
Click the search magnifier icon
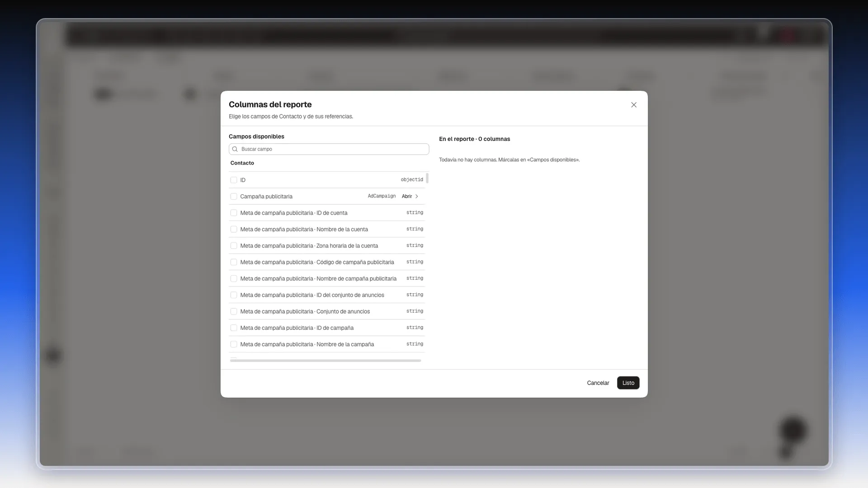[x=235, y=149]
